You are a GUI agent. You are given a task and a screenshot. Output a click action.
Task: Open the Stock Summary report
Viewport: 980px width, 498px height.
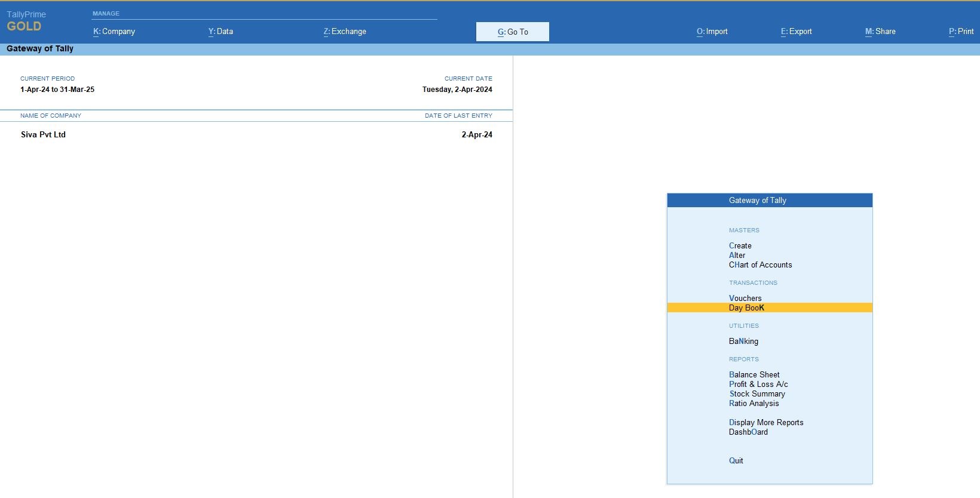click(757, 394)
